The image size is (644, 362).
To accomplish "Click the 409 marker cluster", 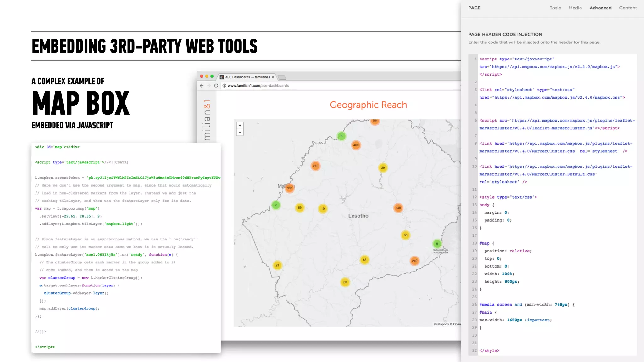I will [356, 145].
